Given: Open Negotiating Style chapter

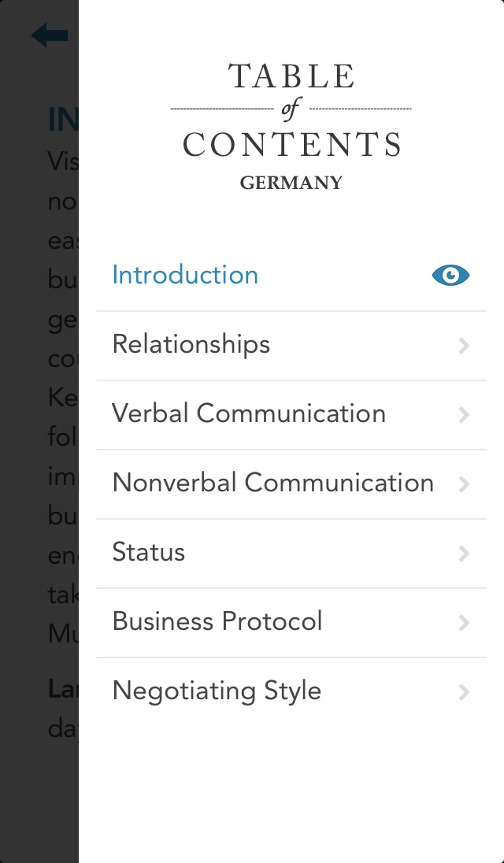Looking at the screenshot, I should tap(217, 691).
